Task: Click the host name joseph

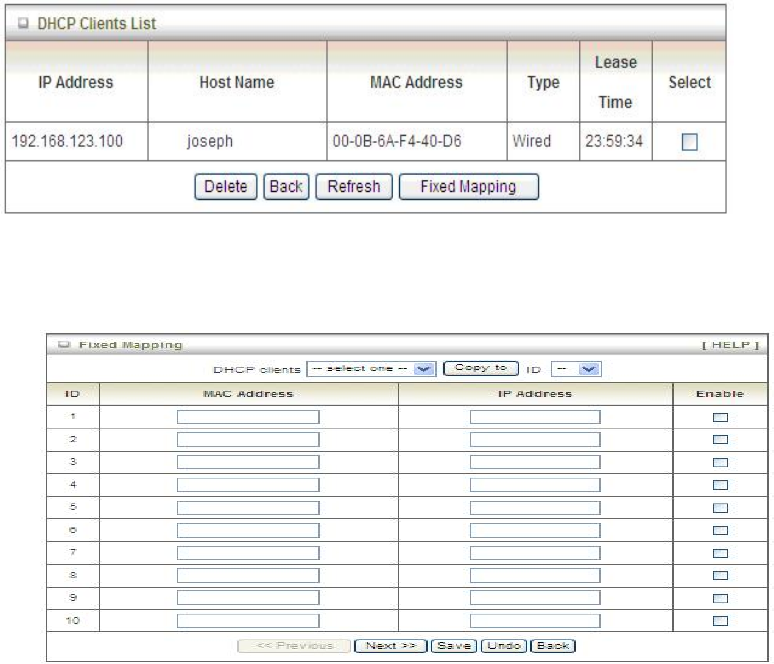Action: 210,142
